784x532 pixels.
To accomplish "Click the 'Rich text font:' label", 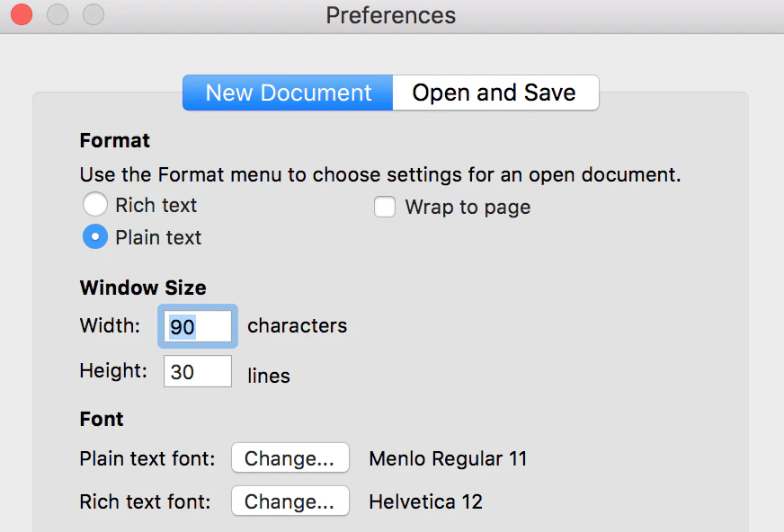I will click(x=146, y=501).
